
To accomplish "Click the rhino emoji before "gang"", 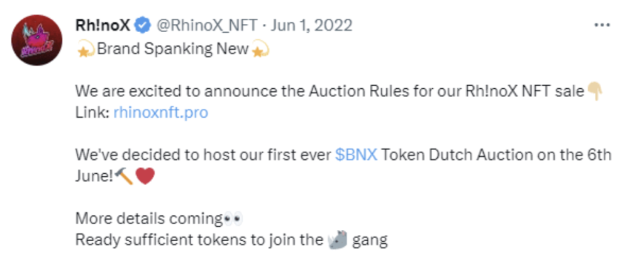I will (338, 240).
